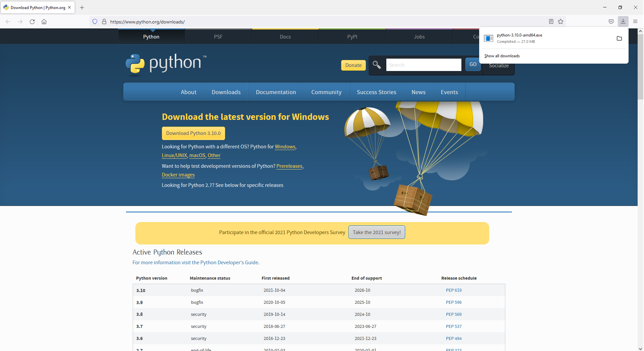Open python-3.10.0-amd64.exe download entry
The width and height of the screenshot is (644, 351).
click(546, 38)
